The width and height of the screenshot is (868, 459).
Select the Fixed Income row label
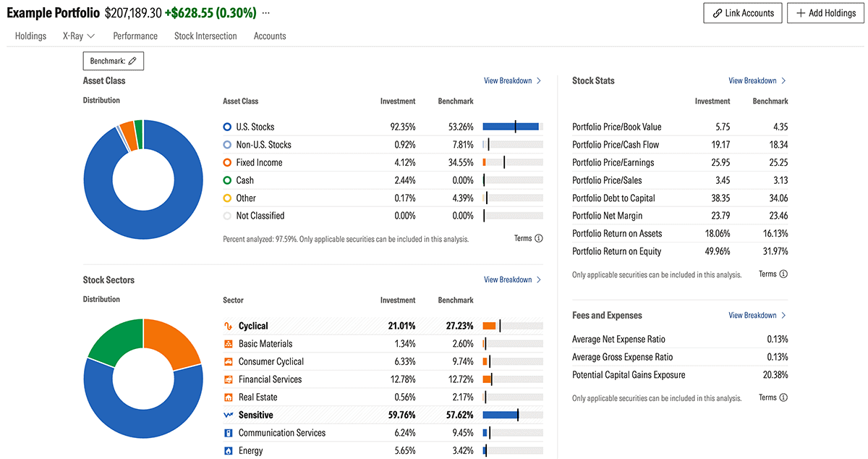259,162
